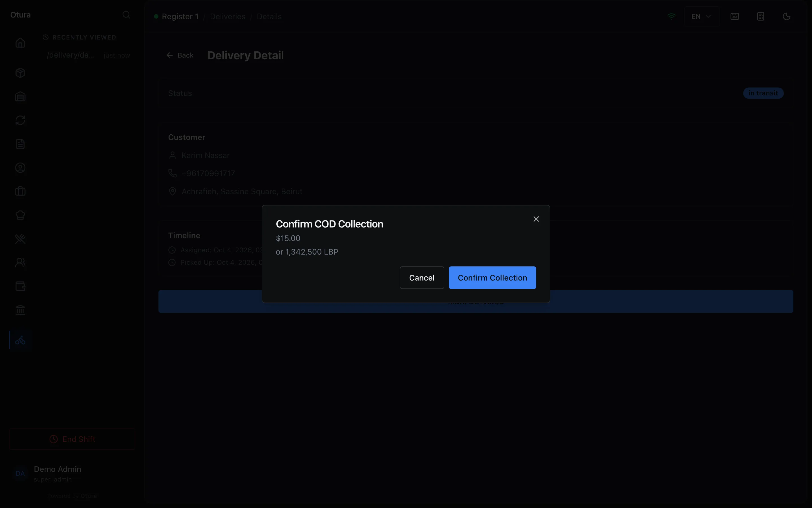The width and height of the screenshot is (812, 508).
Task: Click the $15.00 amount in dialog
Action: [x=288, y=238]
